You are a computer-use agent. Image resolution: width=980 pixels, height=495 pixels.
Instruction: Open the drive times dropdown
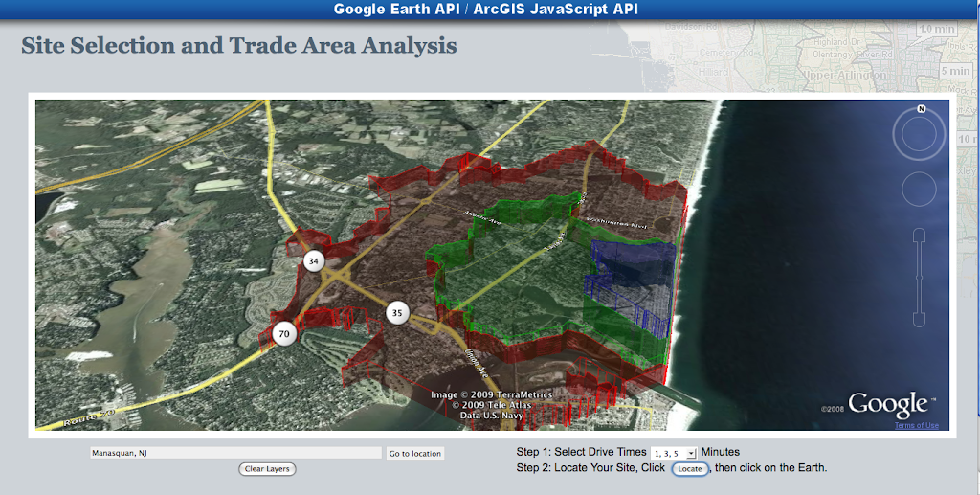tap(674, 453)
